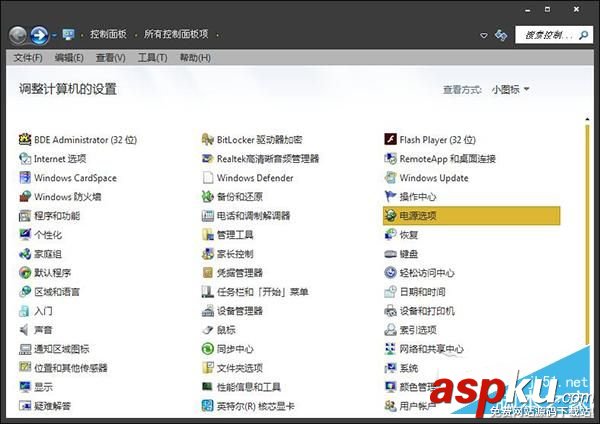Screen dimensions: 600x424
Task: Click the 键盘 keyboard icon
Action: [390, 254]
